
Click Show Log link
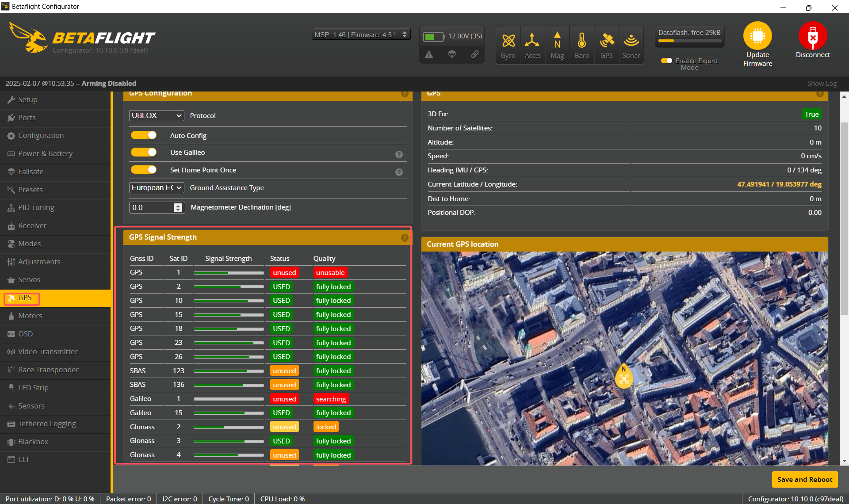(822, 83)
